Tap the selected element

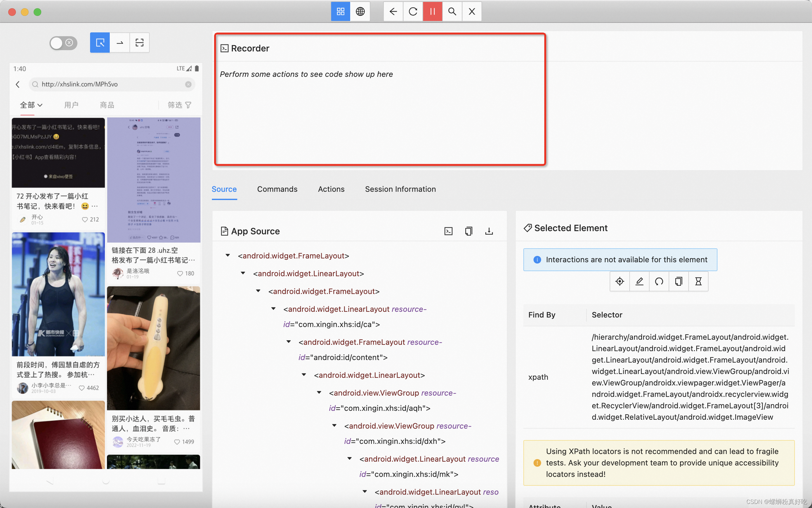coord(620,281)
